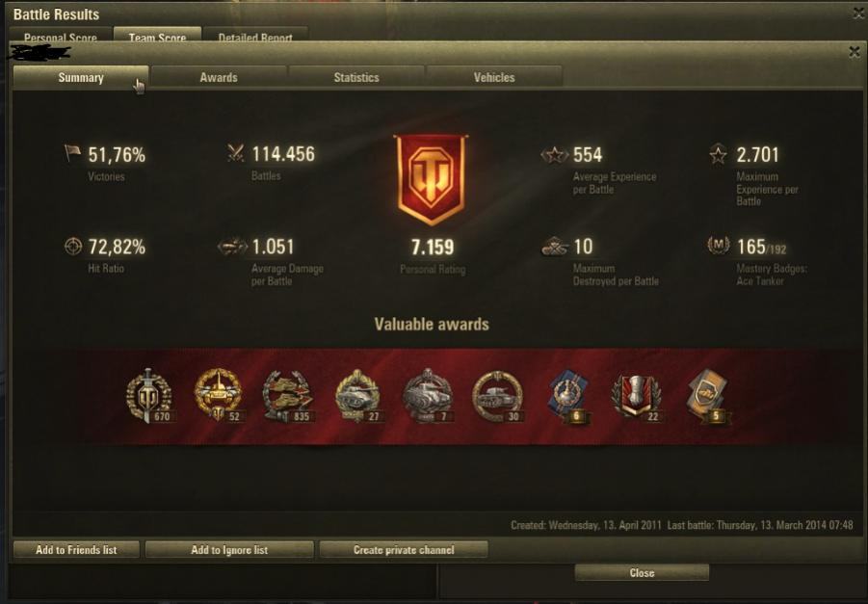Click the Close button at bottom
The image size is (868, 604).
(x=642, y=573)
